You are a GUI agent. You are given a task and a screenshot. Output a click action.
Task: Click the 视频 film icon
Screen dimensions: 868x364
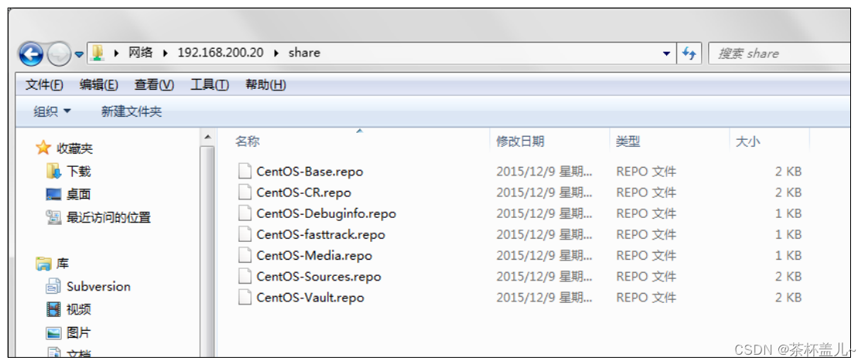point(53,310)
